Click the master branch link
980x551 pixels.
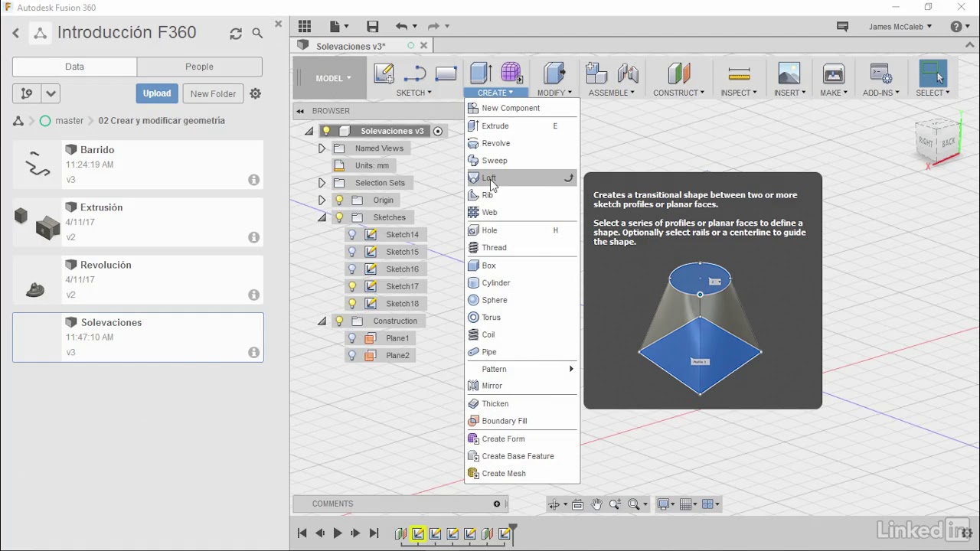tap(69, 121)
